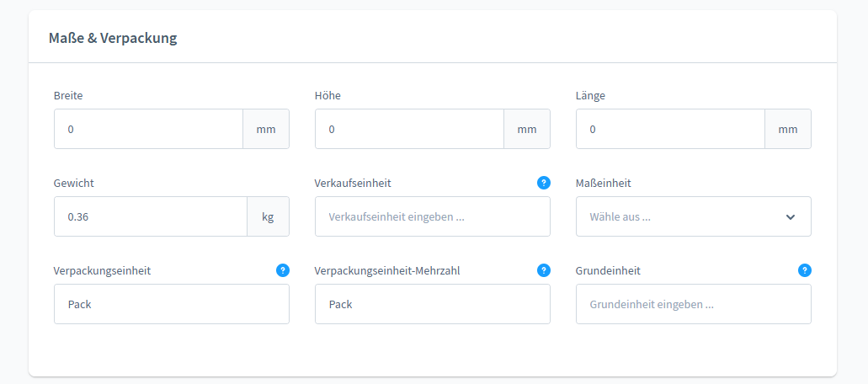The width and height of the screenshot is (868, 384).
Task: Click the Maßeinheit label text
Action: pos(604,183)
